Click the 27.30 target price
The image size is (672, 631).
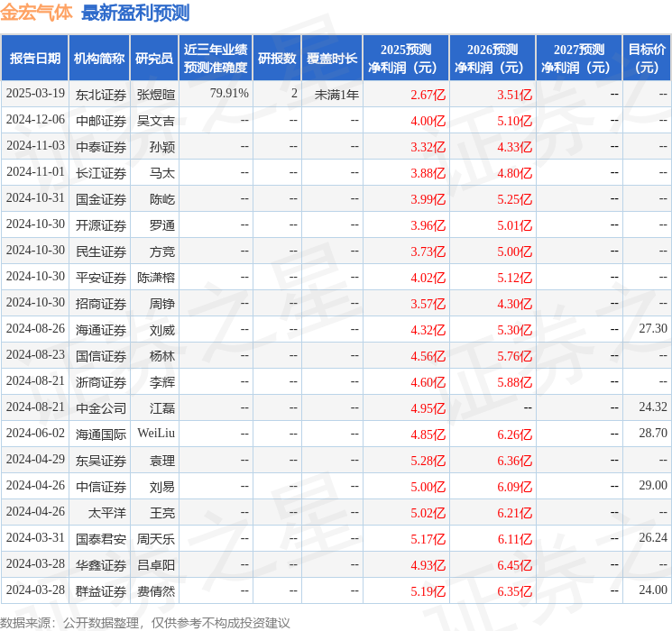tap(653, 328)
